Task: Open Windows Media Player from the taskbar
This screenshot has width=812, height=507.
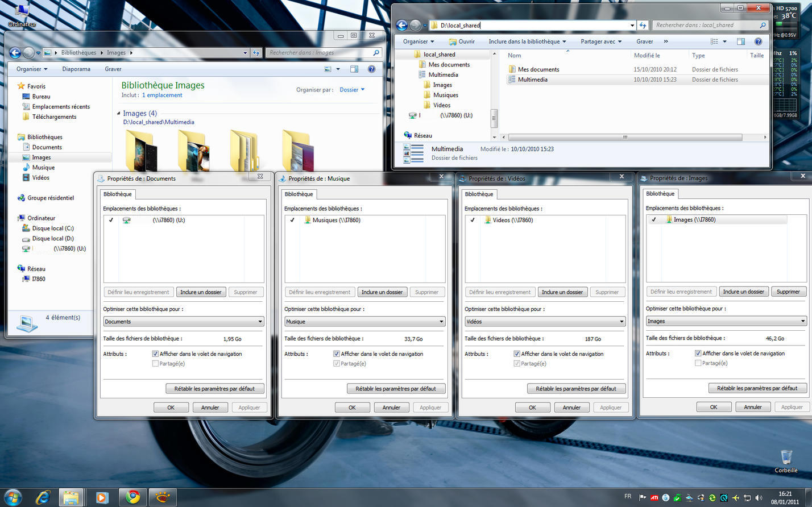Action: pos(102,497)
